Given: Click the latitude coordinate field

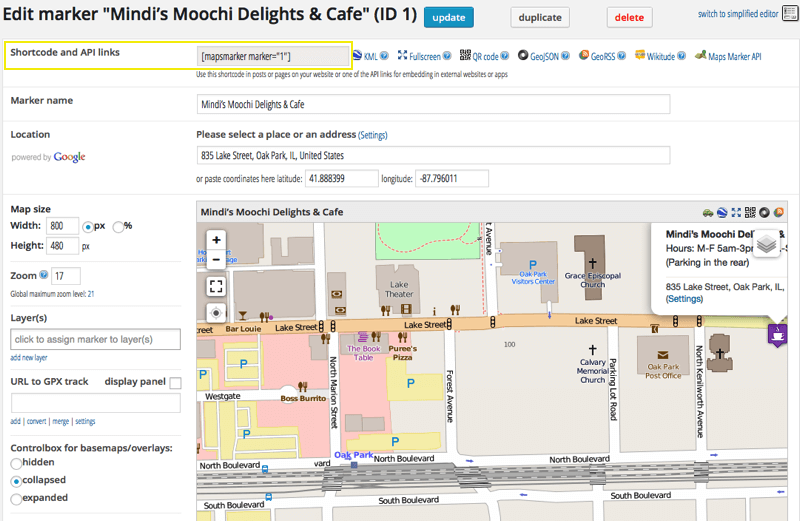Looking at the screenshot, I should pyautogui.click(x=341, y=179).
